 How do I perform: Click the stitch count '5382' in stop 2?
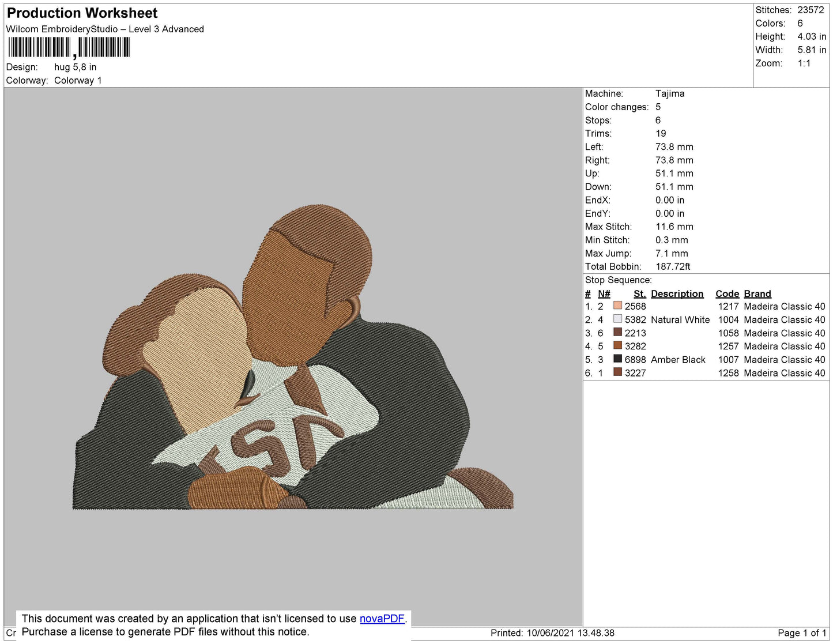tap(635, 319)
